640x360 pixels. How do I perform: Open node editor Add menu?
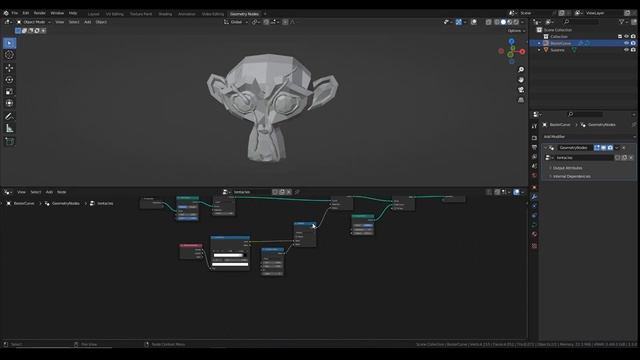coord(49,192)
